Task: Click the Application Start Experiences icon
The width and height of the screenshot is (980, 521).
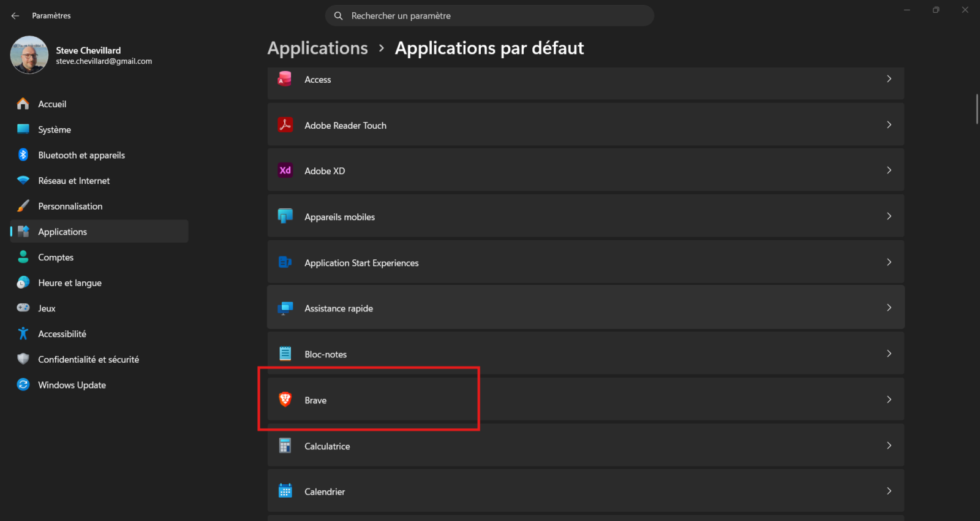Action: tap(285, 262)
